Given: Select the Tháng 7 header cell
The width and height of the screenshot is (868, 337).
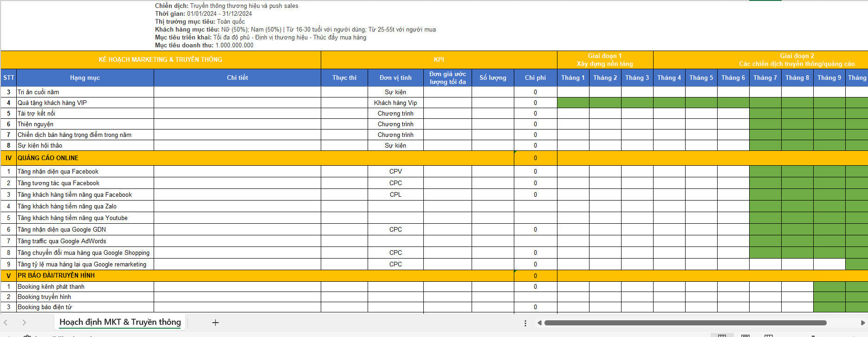Looking at the screenshot, I should pyautogui.click(x=765, y=78).
